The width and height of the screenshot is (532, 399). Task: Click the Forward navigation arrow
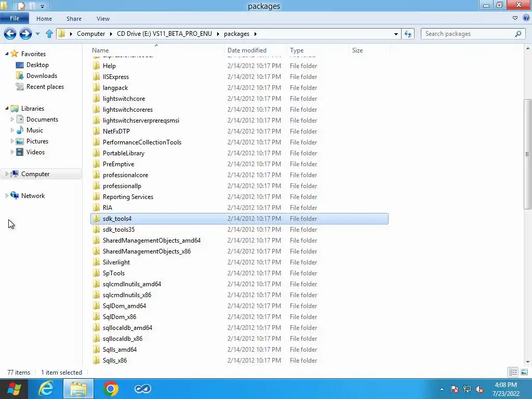tap(25, 34)
